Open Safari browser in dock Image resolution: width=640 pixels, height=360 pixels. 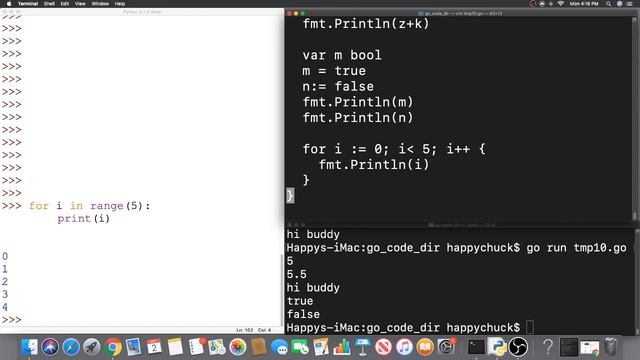click(x=71, y=347)
